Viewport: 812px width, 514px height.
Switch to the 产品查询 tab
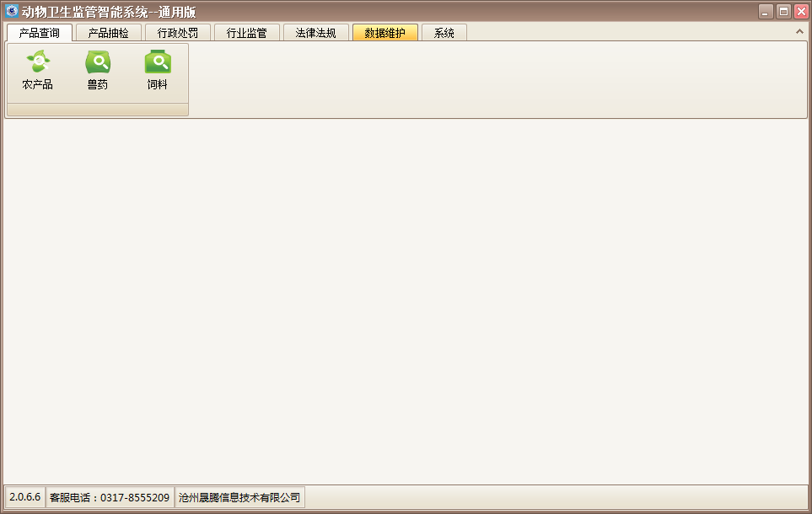pos(39,33)
